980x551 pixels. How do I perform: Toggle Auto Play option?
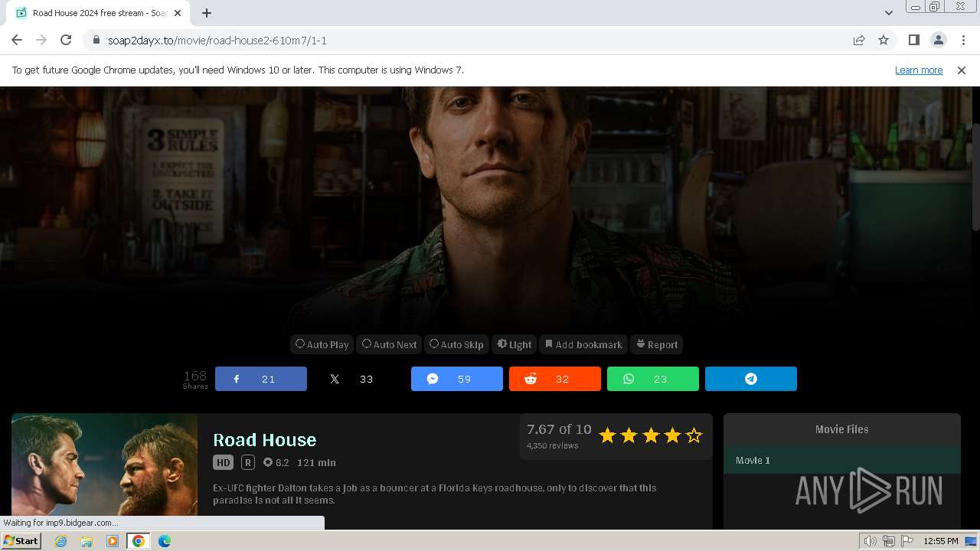point(322,344)
